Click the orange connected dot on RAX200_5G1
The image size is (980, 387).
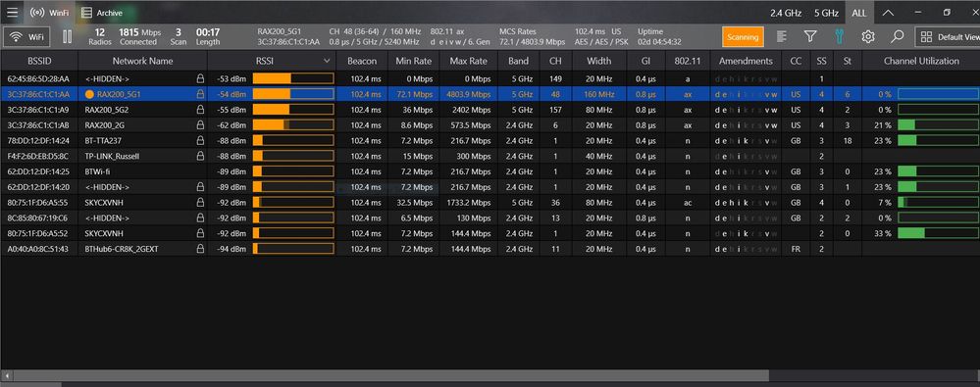(x=89, y=94)
